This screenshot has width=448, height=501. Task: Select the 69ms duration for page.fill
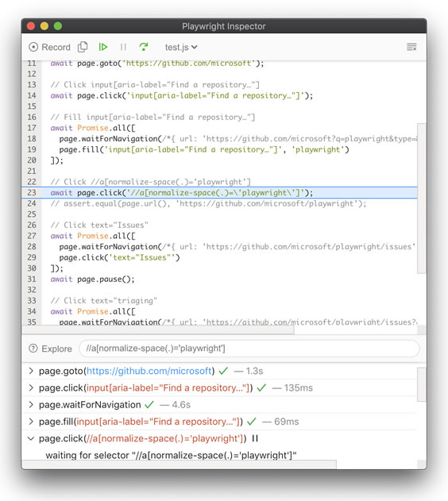(286, 422)
